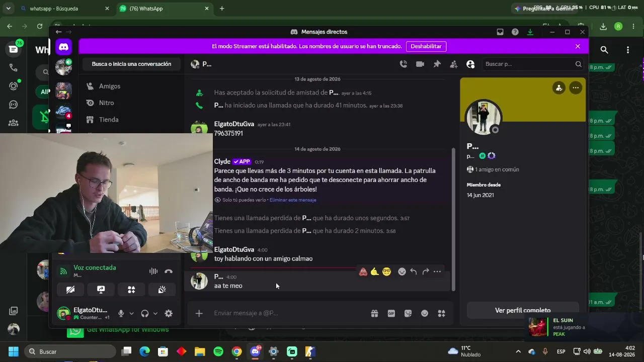Screen dimensions: 644x362
Task: Show hidden system tray icons chevron
Action: coord(518,351)
